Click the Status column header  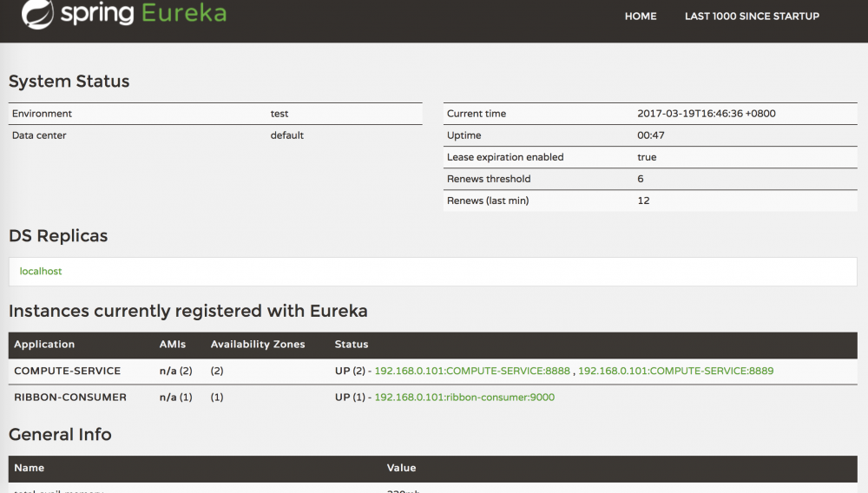pyautogui.click(x=352, y=345)
